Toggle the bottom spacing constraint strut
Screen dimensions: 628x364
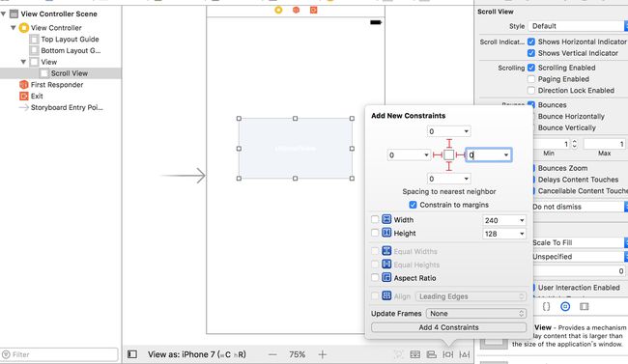pos(449,166)
